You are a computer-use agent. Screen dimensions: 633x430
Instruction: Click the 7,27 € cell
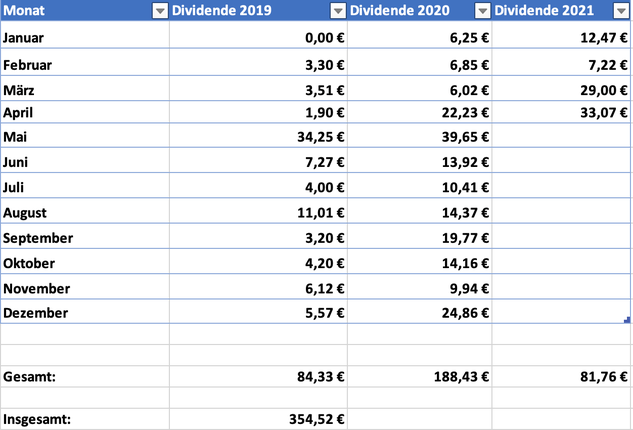(258, 160)
